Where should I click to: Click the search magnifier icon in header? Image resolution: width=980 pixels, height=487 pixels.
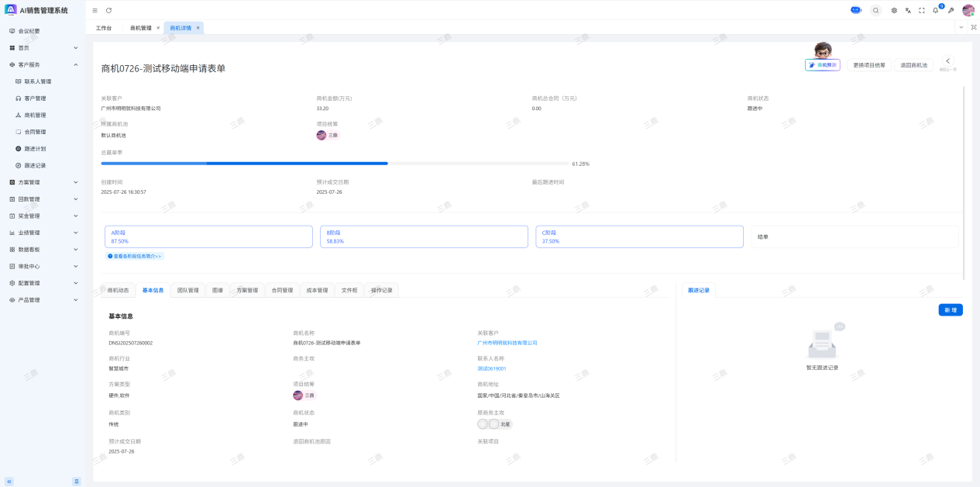coord(875,10)
